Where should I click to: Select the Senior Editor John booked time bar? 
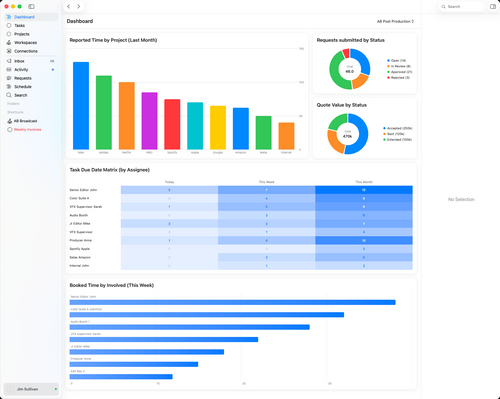click(232, 302)
